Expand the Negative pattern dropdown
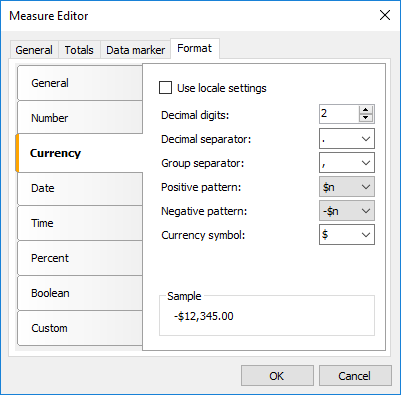This screenshot has width=401, height=395. coord(347,211)
